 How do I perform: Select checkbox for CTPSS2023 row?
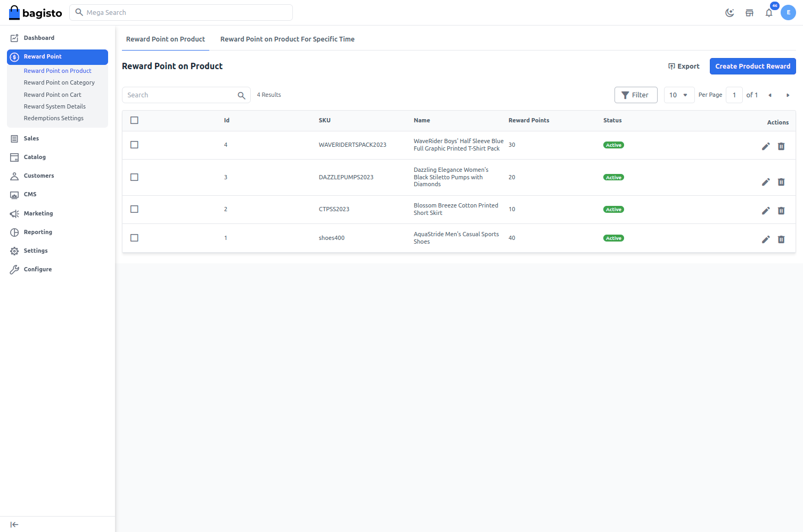pos(134,209)
